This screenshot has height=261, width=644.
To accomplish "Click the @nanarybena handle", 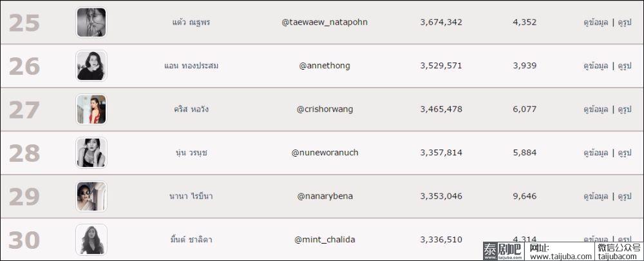I will [x=325, y=197].
